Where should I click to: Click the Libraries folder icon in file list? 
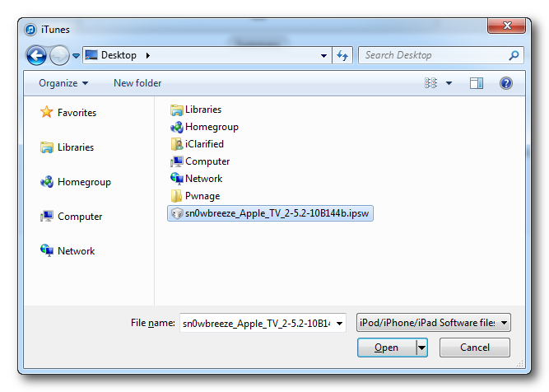176,110
